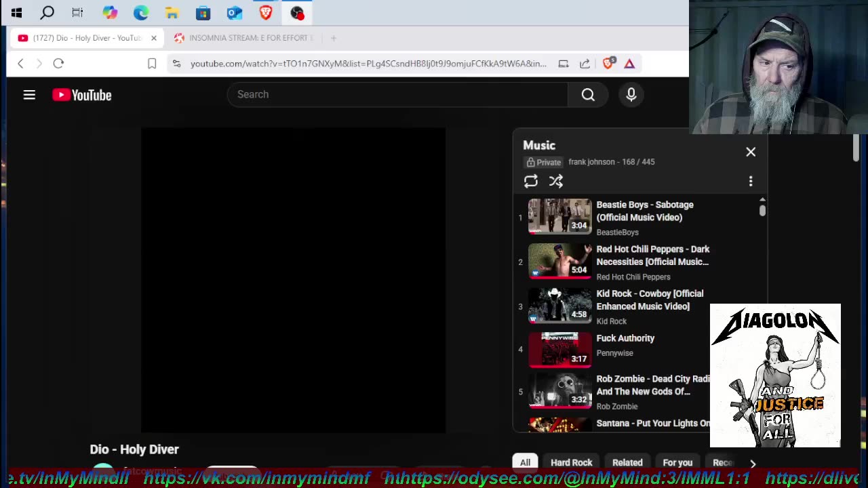View site information in address bar
Image resolution: width=868 pixels, height=488 pixels.
[176, 63]
